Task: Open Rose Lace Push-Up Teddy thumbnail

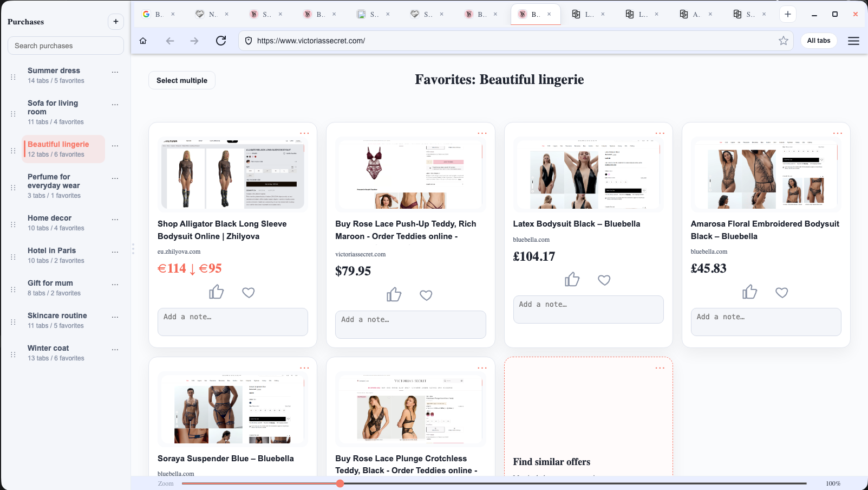Action: [x=410, y=174]
